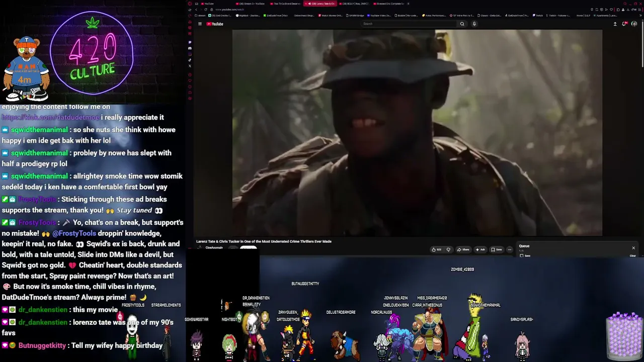The image size is (644, 362).
Task: Open a new browser tab with plus
Action: (x=408, y=4)
